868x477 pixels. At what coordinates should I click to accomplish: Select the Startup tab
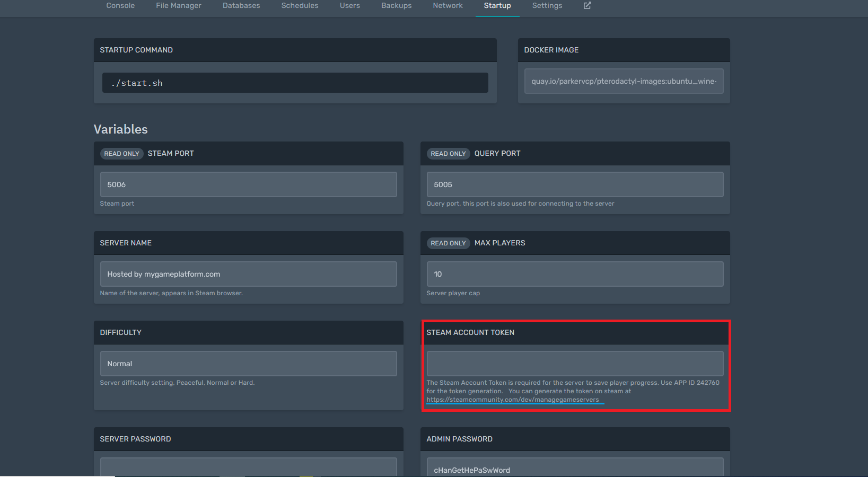click(497, 5)
